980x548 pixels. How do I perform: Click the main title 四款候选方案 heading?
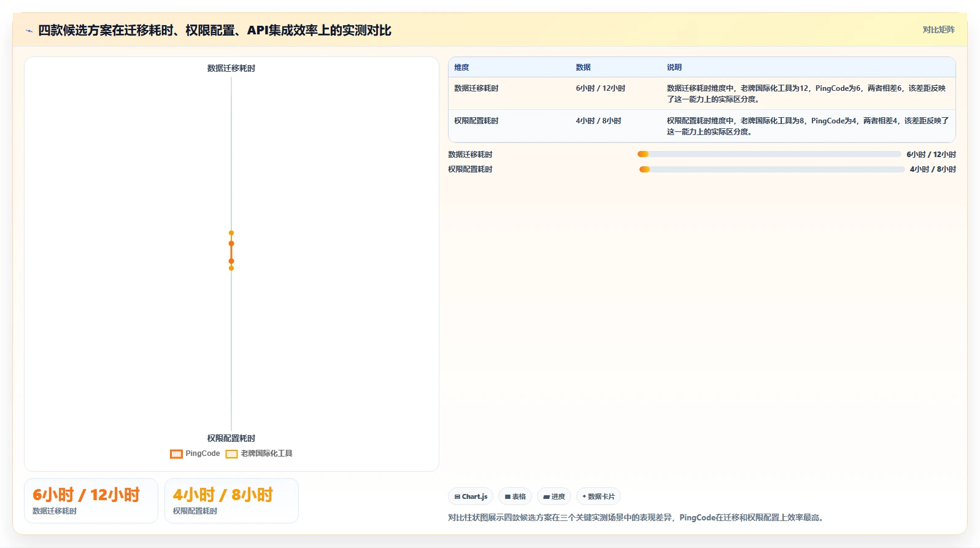(x=215, y=30)
